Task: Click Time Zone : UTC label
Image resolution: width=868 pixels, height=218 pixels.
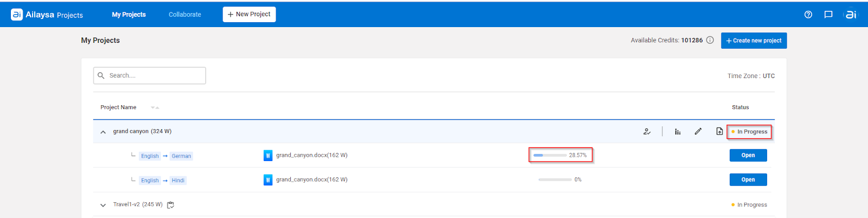Action: coord(751,76)
